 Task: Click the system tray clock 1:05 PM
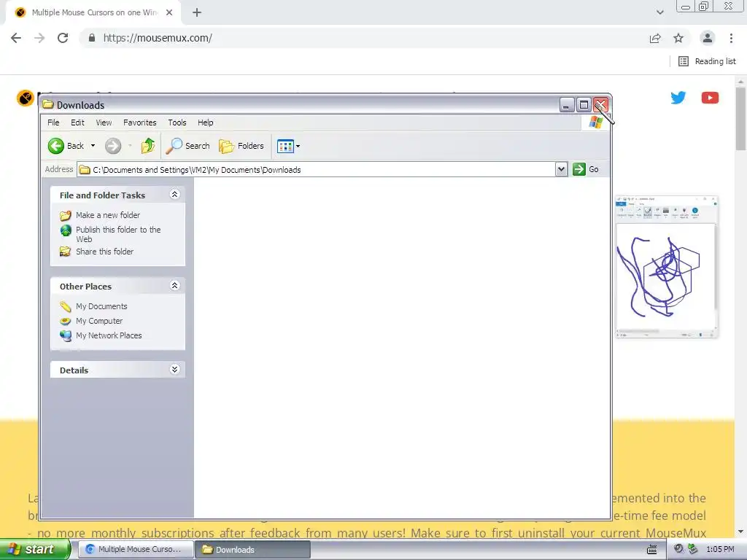(x=720, y=550)
